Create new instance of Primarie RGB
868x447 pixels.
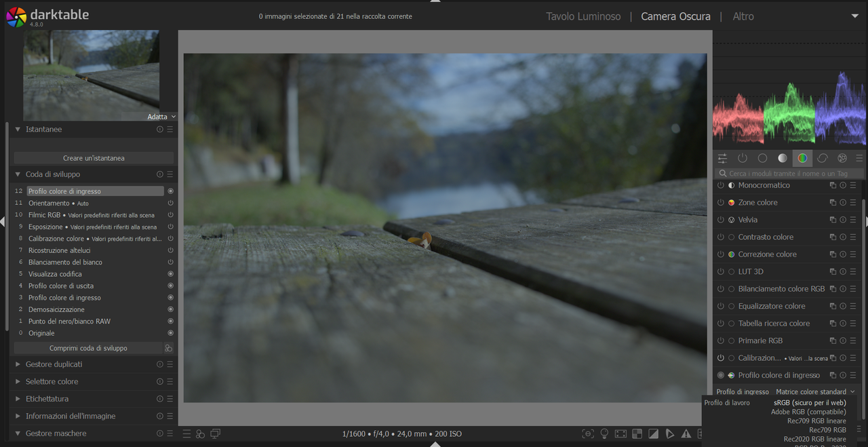pos(833,341)
